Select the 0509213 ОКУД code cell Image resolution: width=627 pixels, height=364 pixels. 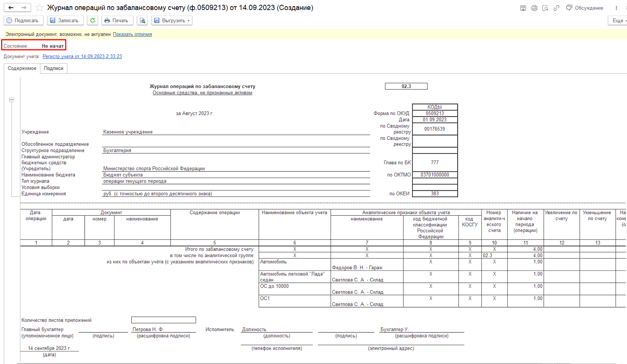pos(435,113)
